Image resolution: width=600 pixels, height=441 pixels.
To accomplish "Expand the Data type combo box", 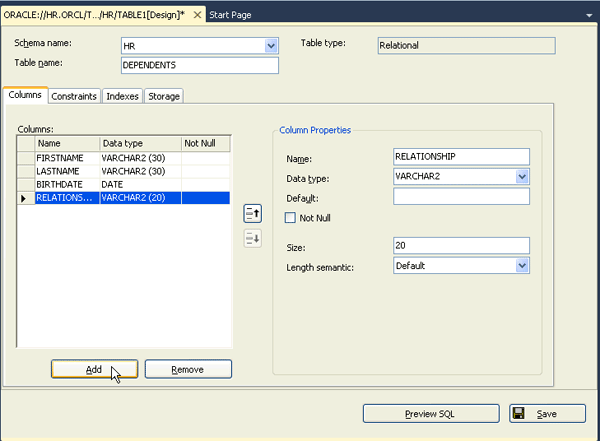I will (x=522, y=177).
